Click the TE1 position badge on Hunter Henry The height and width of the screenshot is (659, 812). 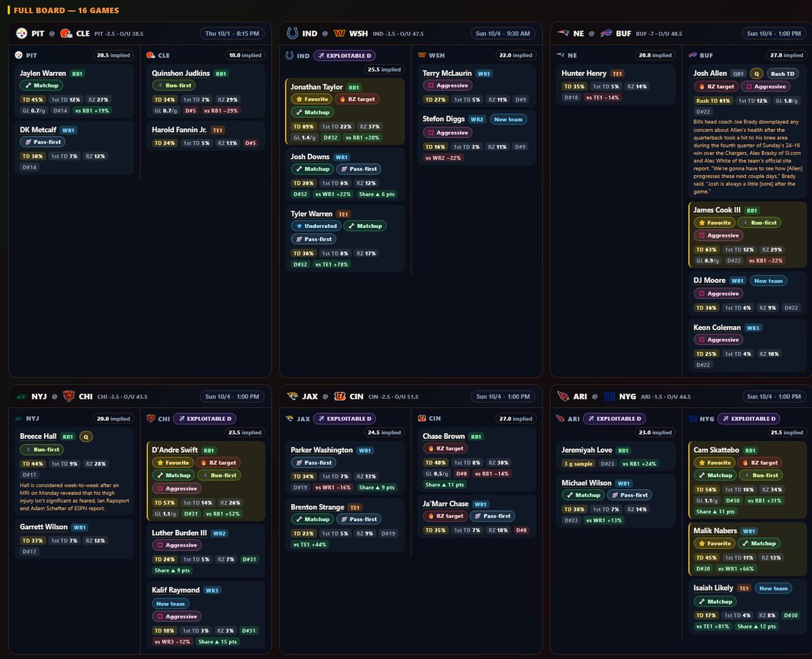(x=616, y=73)
